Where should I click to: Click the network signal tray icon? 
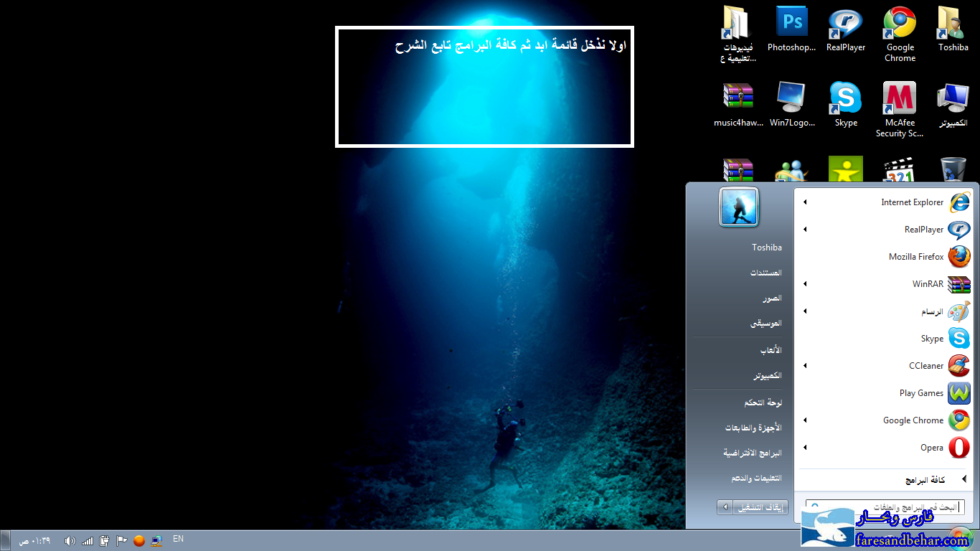click(88, 540)
